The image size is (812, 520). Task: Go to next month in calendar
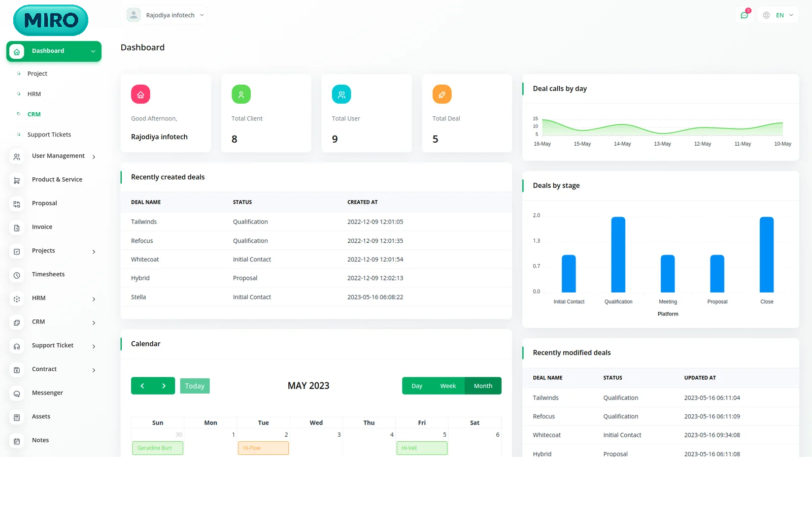[164, 386]
